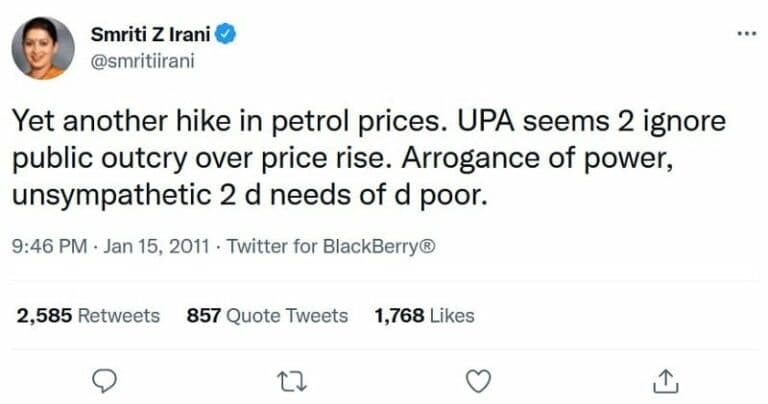
Task: Open Smriti Z Irani's profile picture
Action: click(x=42, y=48)
